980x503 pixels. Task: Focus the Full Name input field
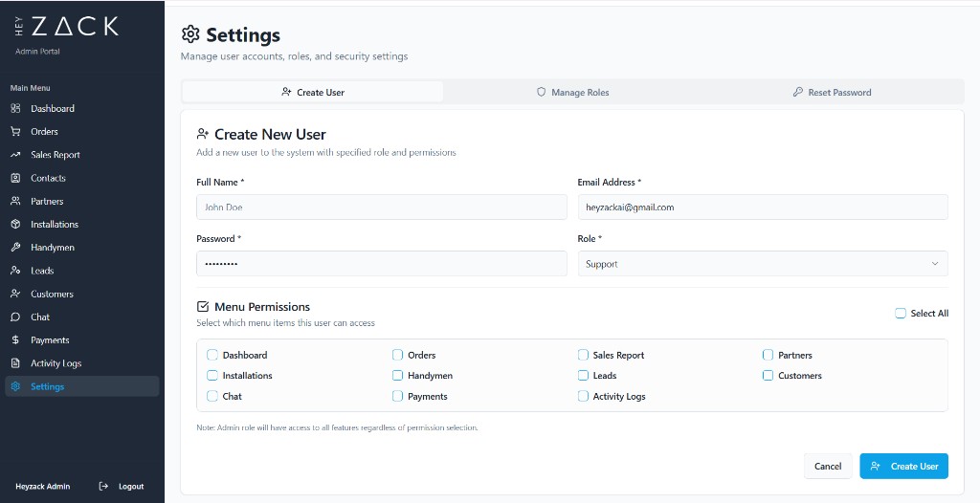[x=381, y=207]
